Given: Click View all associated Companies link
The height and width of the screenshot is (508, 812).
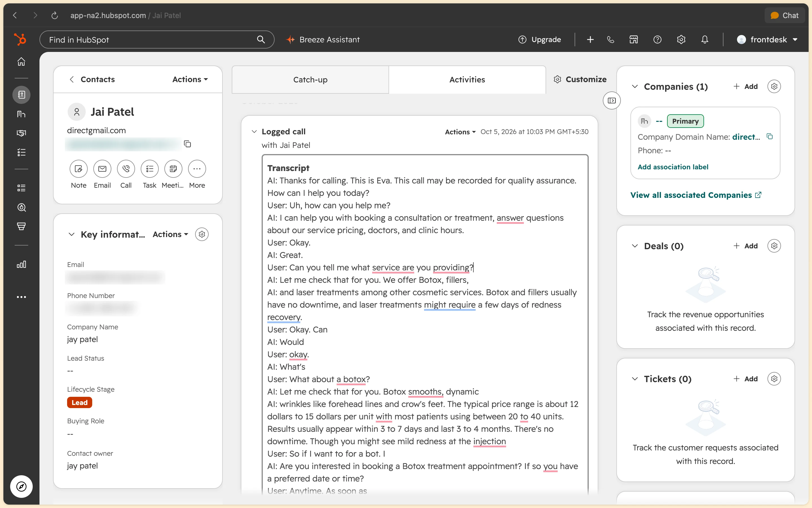Looking at the screenshot, I should 696,195.
